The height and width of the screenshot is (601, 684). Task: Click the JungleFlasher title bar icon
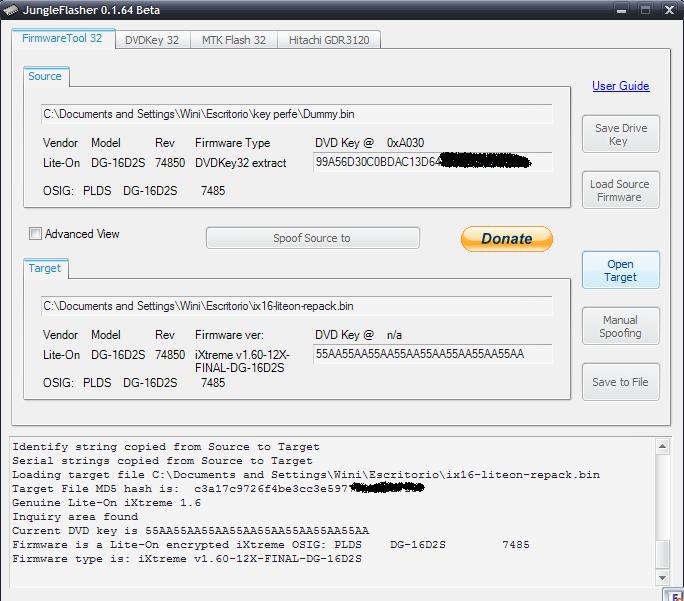click(x=11, y=10)
